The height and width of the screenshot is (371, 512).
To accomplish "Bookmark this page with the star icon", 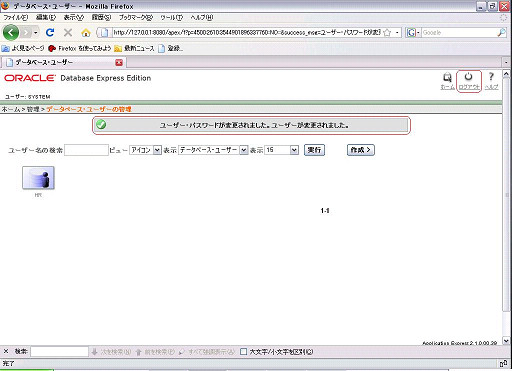I will 387,32.
